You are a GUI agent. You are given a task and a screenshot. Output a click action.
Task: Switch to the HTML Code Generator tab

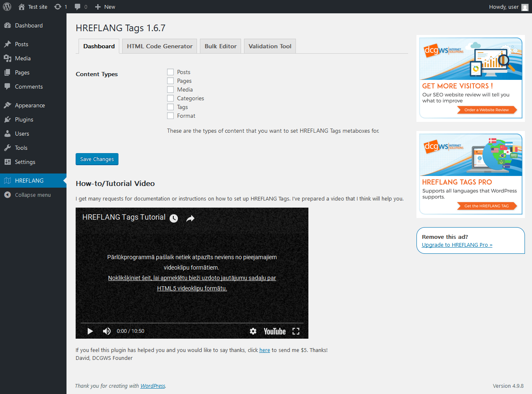[x=160, y=46]
